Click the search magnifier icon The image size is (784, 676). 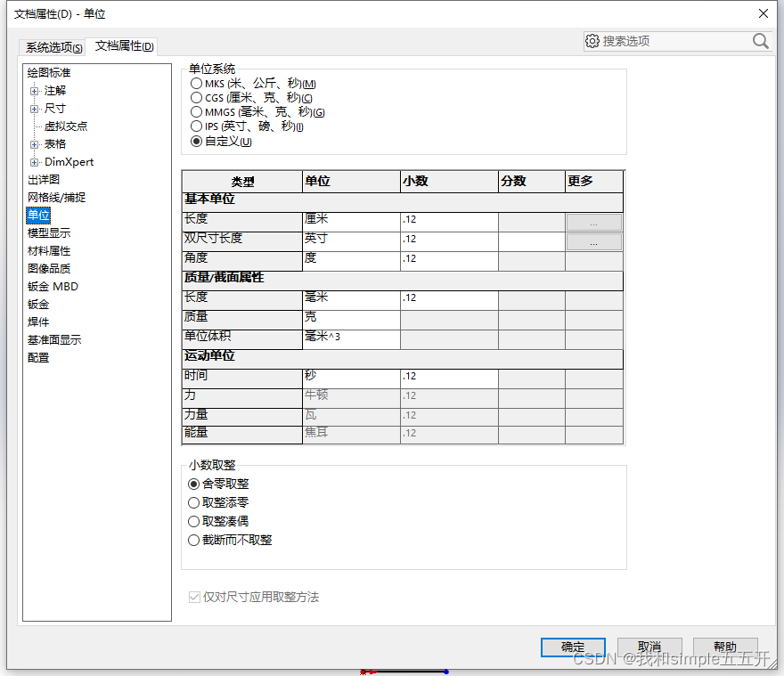[x=760, y=41]
